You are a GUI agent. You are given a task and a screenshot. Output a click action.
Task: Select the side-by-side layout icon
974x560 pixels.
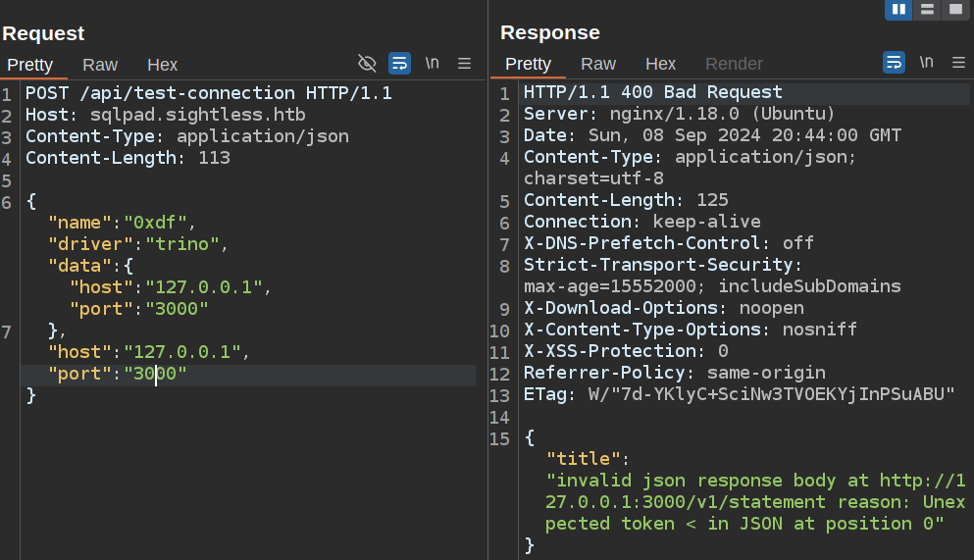coord(897,10)
